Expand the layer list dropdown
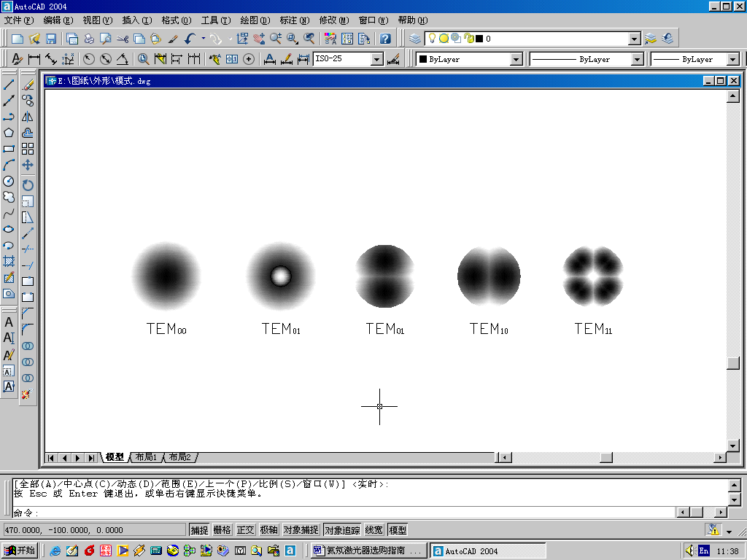 click(634, 39)
